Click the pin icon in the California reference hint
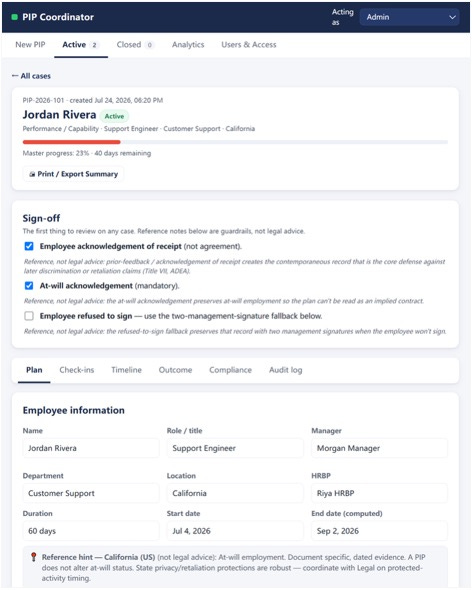472x590 pixels. (x=33, y=557)
